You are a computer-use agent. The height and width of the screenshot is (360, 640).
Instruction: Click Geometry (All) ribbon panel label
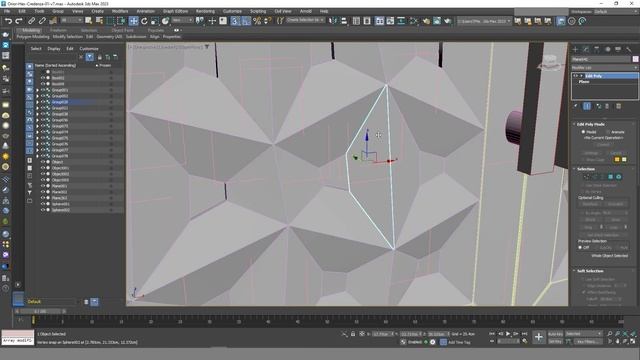(x=109, y=37)
